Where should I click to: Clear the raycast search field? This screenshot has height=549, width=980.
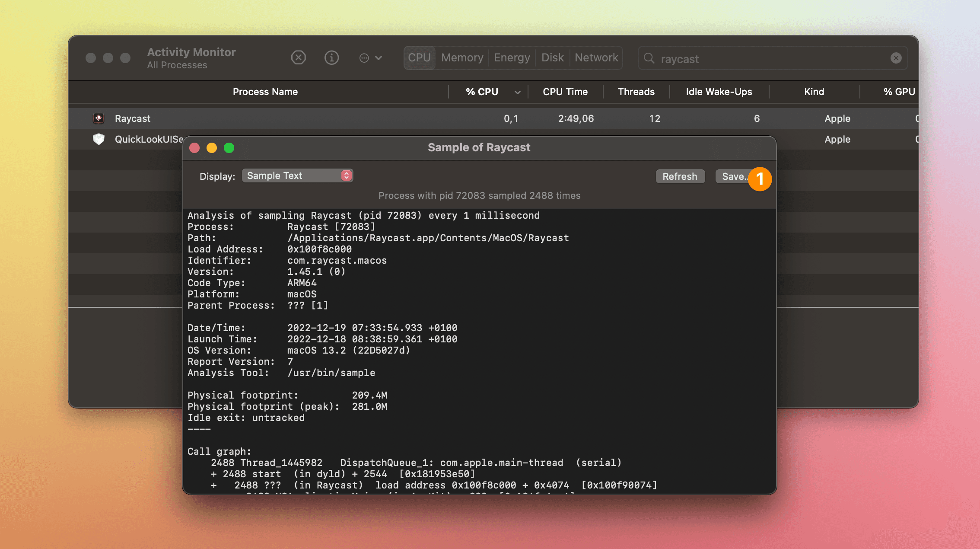(896, 58)
